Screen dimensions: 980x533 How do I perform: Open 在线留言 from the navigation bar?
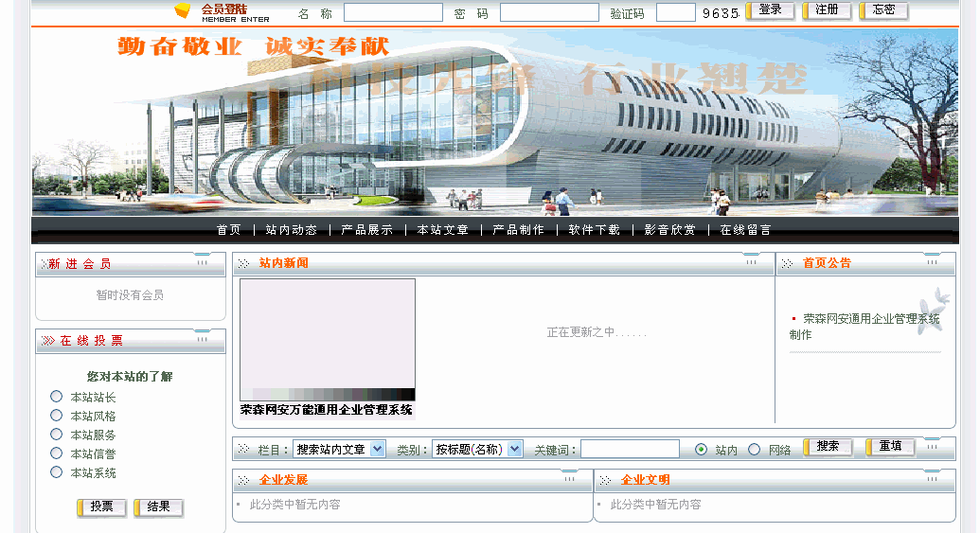tap(745, 230)
